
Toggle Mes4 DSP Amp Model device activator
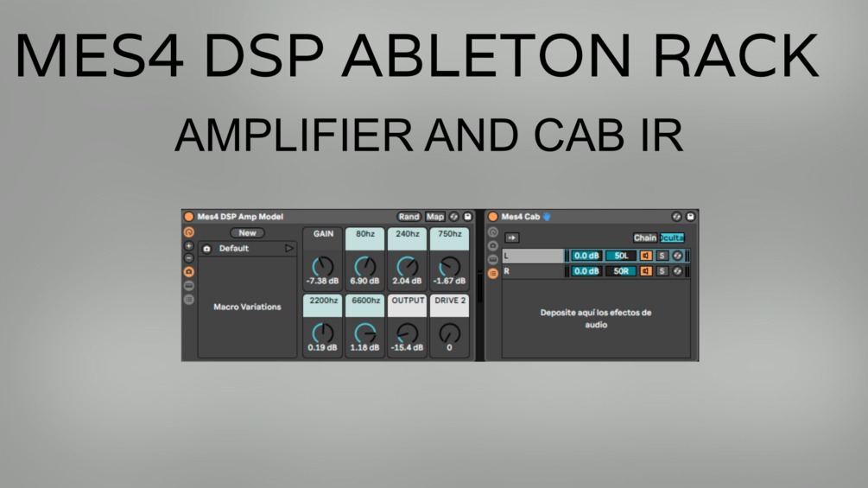189,216
